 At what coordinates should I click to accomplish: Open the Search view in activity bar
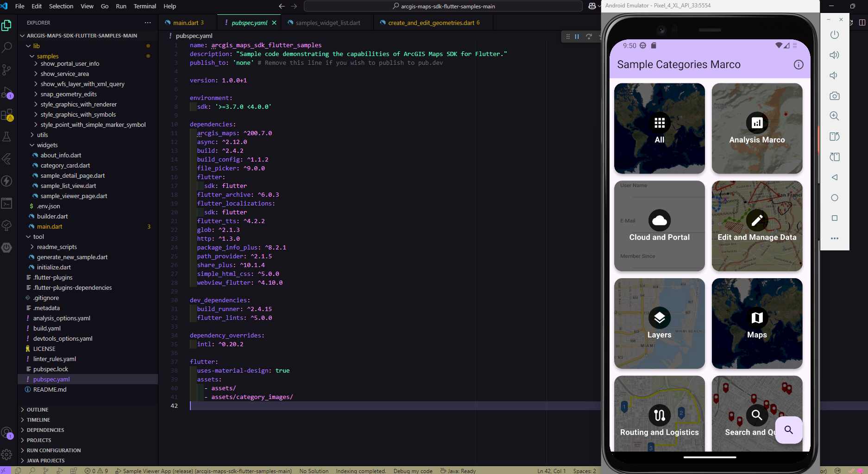[7, 47]
